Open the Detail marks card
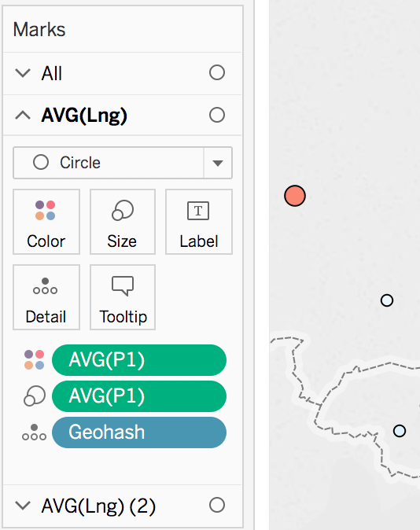The image size is (420, 530). tap(46, 297)
